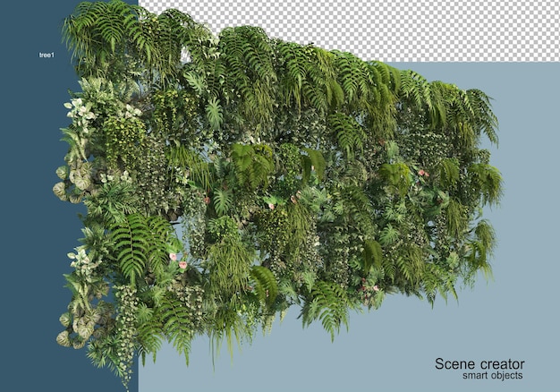Select the monstera leaf near top center
The height and width of the screenshot is (392, 560).
click(x=215, y=114)
